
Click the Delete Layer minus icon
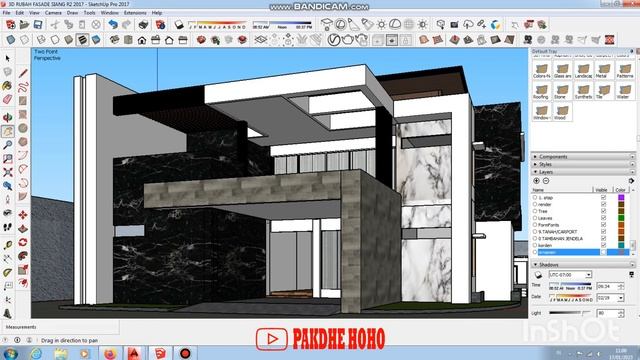(546, 181)
